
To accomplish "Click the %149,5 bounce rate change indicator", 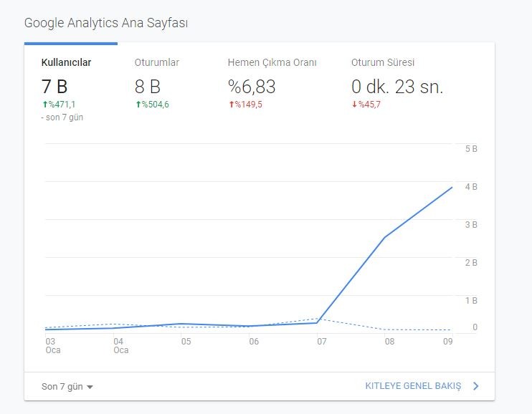I will pyautogui.click(x=245, y=105).
